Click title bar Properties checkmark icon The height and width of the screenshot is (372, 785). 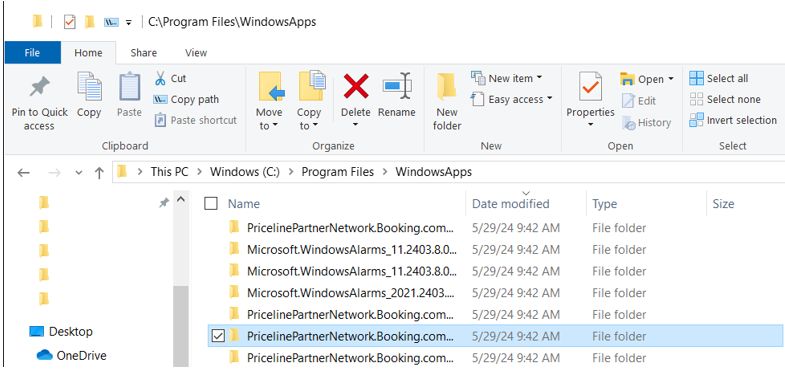(70, 22)
